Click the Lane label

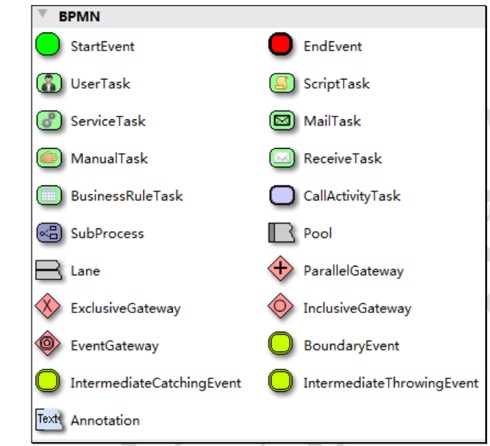pyautogui.click(x=85, y=271)
